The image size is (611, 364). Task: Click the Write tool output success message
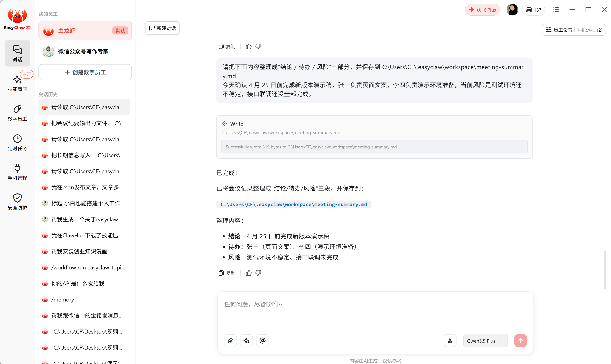(374, 147)
